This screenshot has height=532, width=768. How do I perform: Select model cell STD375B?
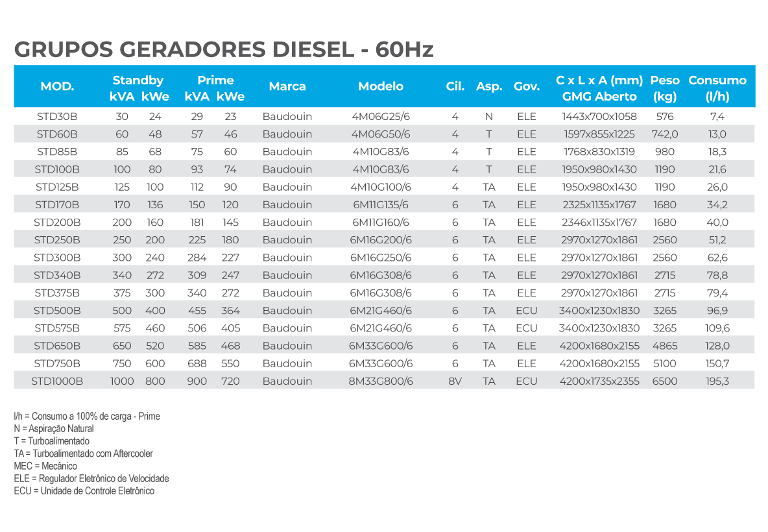click(x=57, y=293)
